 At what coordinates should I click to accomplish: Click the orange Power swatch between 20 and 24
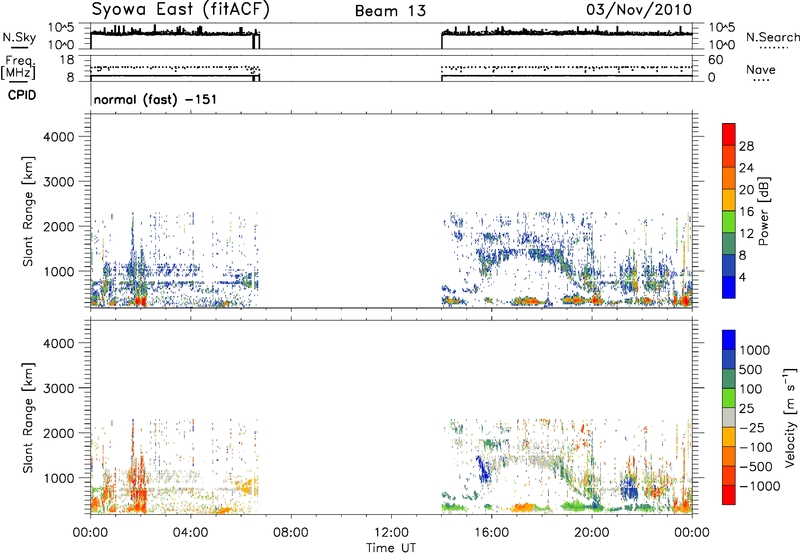click(729, 178)
